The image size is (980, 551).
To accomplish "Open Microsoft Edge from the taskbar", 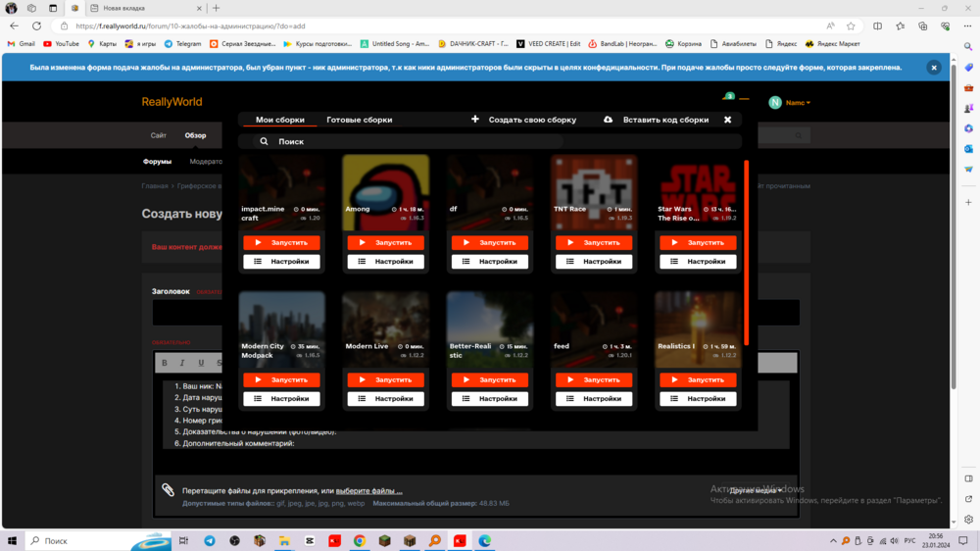I will pyautogui.click(x=484, y=540).
